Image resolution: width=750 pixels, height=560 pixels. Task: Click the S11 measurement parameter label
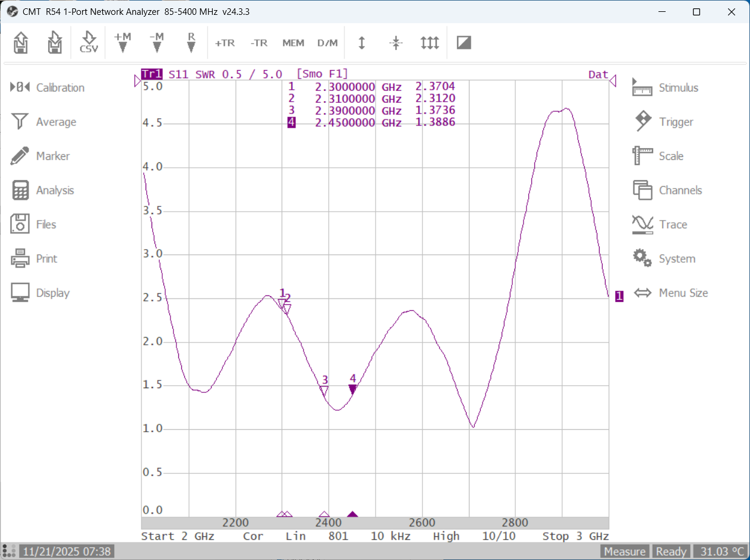click(x=179, y=74)
